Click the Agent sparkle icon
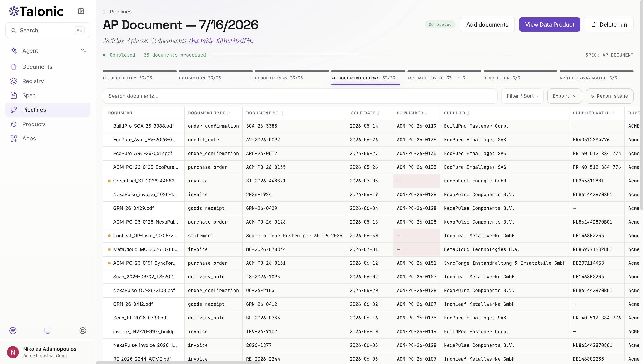The width and height of the screenshot is (643, 364). click(x=14, y=51)
